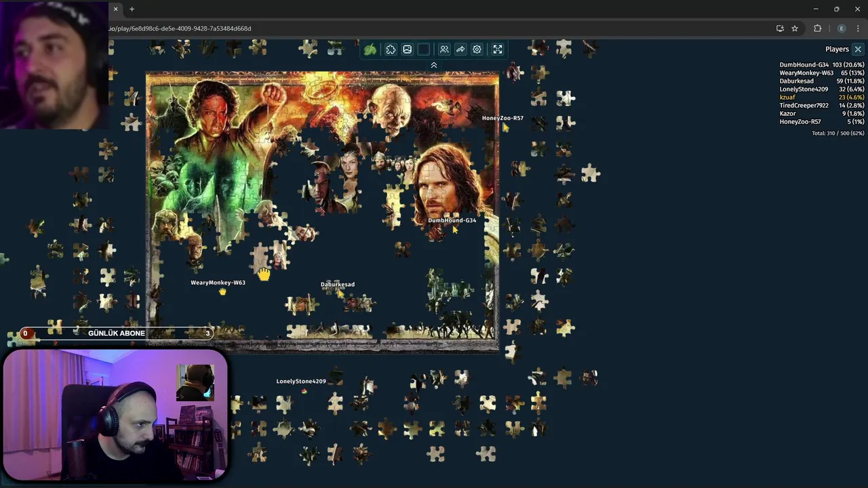This screenshot has height=488, width=868.
Task: Select LonelyStone4209 in the players list
Action: (822, 89)
